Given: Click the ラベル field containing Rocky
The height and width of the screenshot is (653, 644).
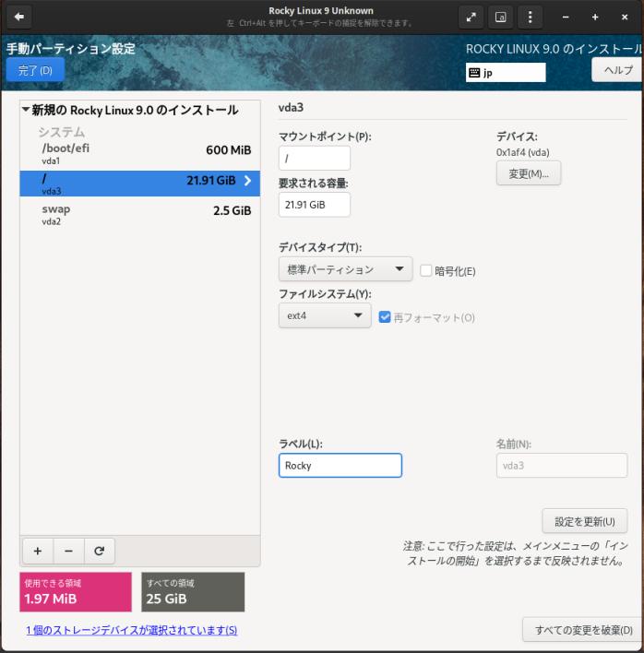Looking at the screenshot, I should tap(340, 465).
